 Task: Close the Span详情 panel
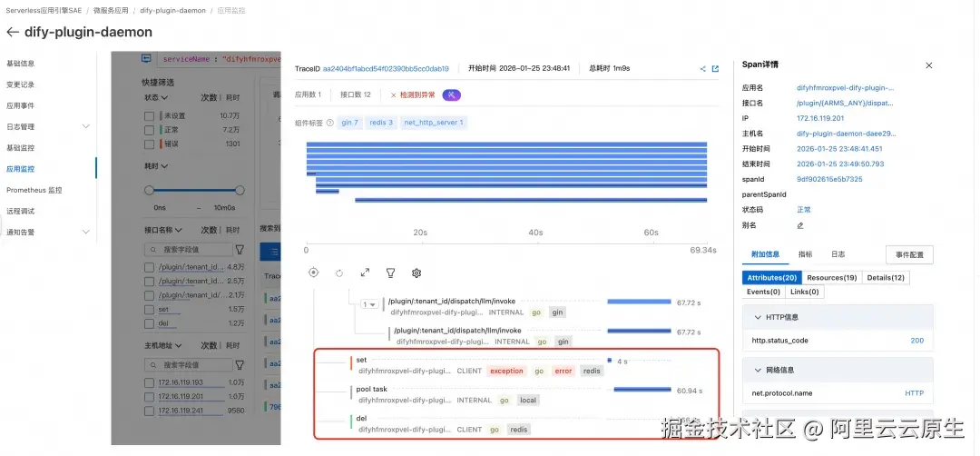point(929,65)
